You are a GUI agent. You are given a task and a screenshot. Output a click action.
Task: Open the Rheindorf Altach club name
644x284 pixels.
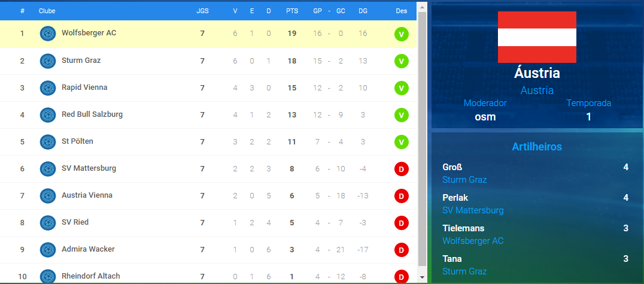coord(90,276)
